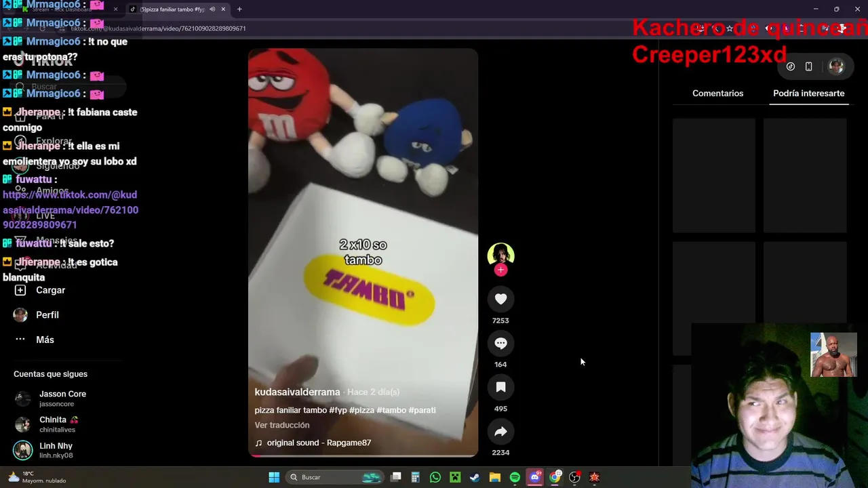The image size is (868, 488).
Task: Open Discord from the taskbar
Action: coord(534,477)
